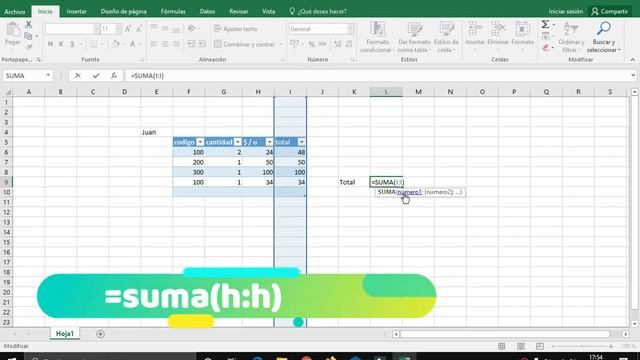Decrease indent icon in Alineación
The height and width of the screenshot is (360, 640).
(x=191, y=44)
